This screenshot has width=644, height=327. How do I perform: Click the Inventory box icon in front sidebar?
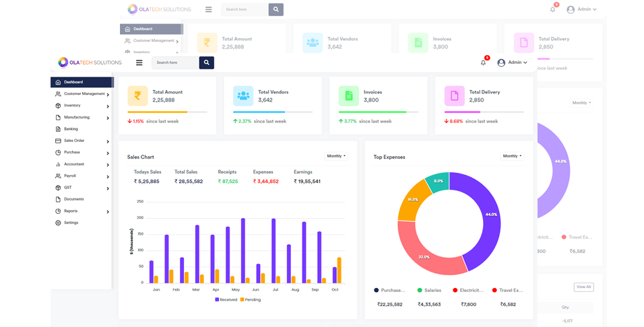coord(58,106)
